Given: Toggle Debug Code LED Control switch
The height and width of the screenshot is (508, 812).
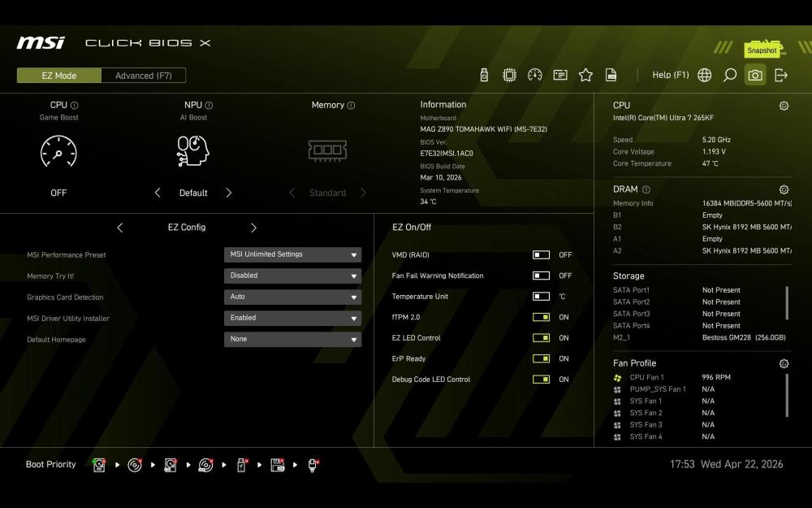Looking at the screenshot, I should click(541, 380).
